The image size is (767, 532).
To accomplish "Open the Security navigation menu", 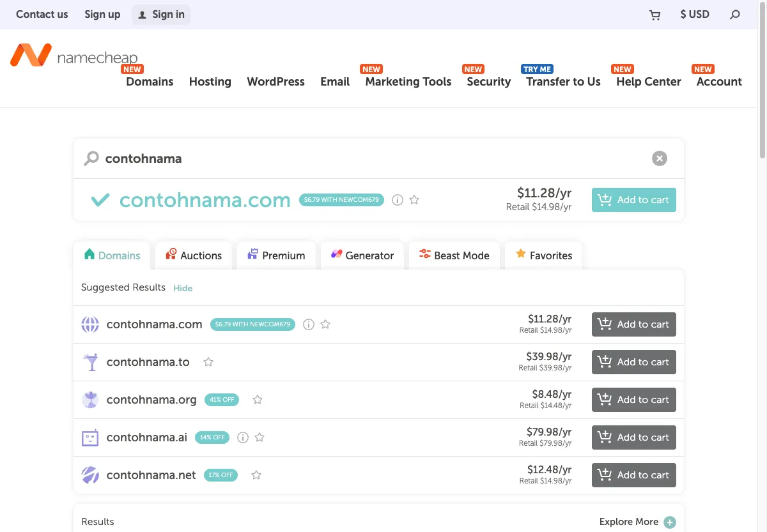I will click(x=489, y=82).
